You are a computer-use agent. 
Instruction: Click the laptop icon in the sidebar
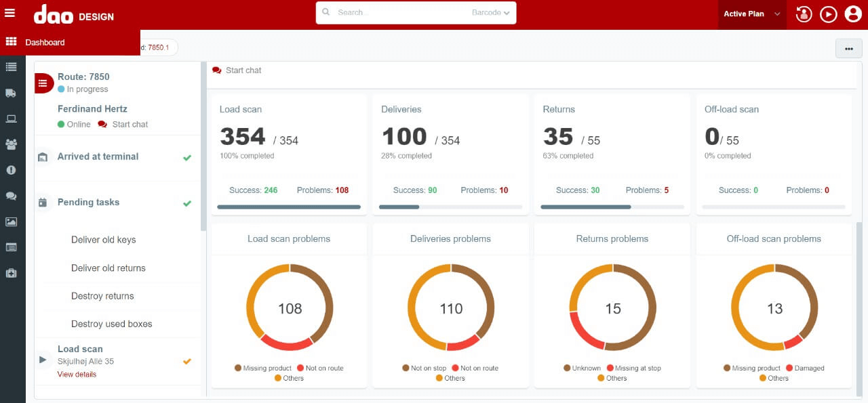(11, 119)
